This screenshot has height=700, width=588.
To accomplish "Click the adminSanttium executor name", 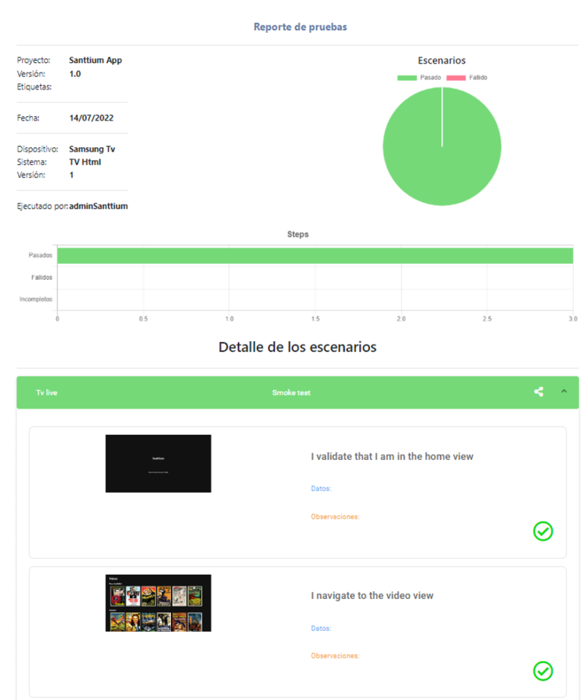I will [98, 206].
